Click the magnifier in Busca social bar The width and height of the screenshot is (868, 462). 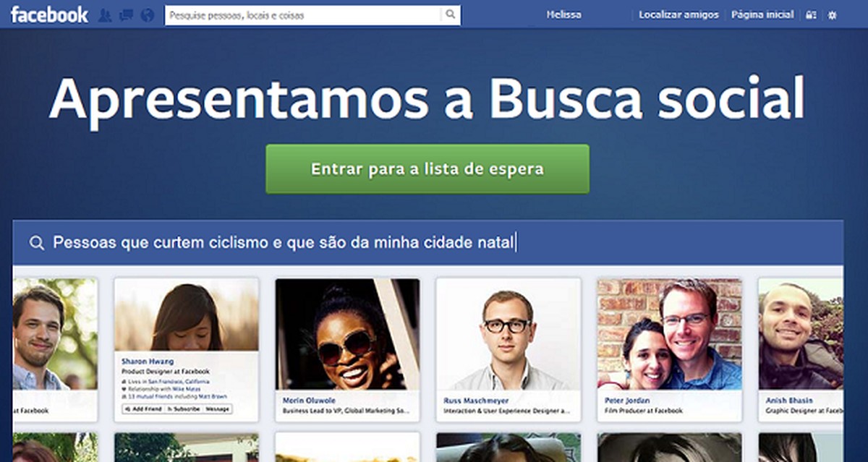(x=37, y=243)
